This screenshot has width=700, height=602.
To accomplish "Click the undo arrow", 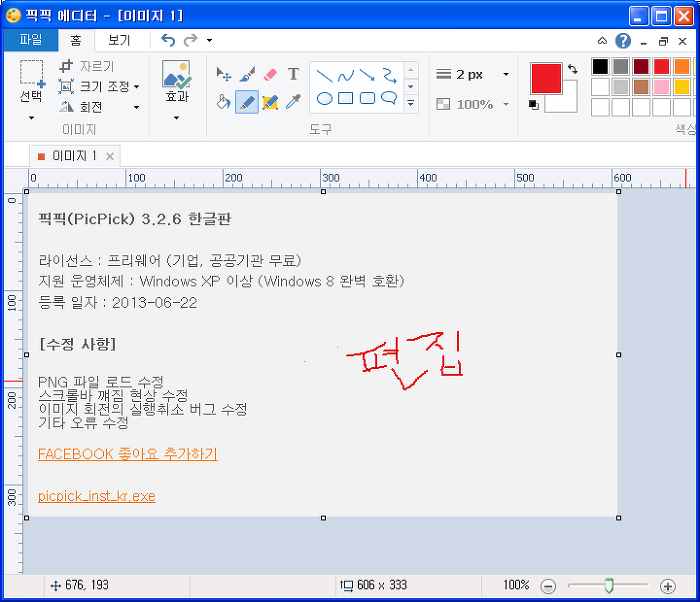I will (168, 40).
